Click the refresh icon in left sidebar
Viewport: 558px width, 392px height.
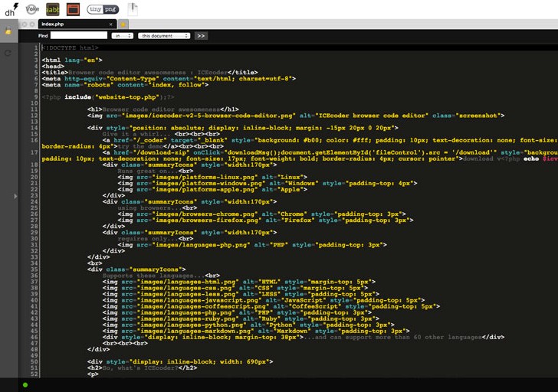tap(8, 53)
